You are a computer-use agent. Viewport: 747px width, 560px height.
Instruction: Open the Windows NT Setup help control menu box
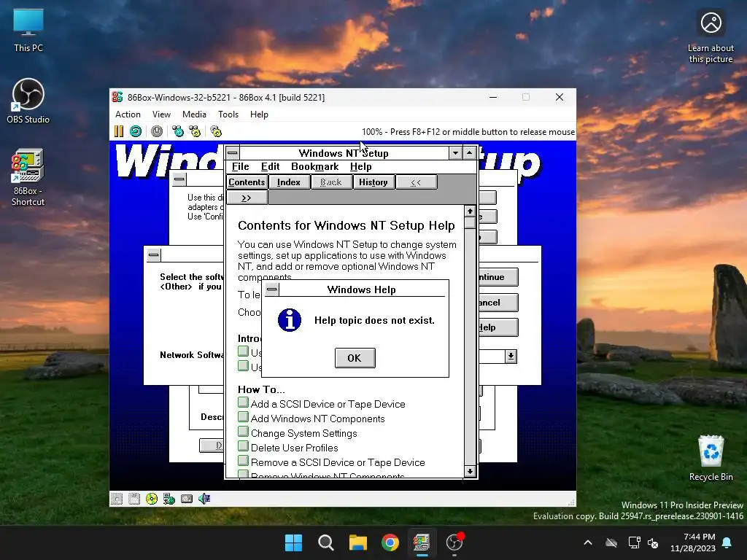[x=233, y=153]
